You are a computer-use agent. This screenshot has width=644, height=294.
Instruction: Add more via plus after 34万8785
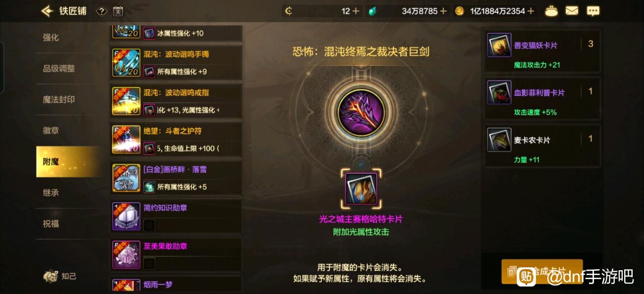[x=443, y=11]
